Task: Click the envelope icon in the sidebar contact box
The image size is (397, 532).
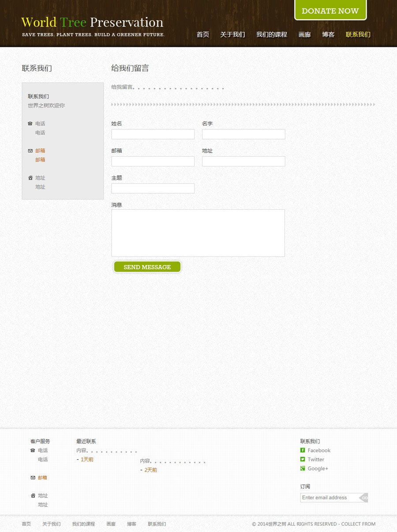Action: pyautogui.click(x=30, y=151)
